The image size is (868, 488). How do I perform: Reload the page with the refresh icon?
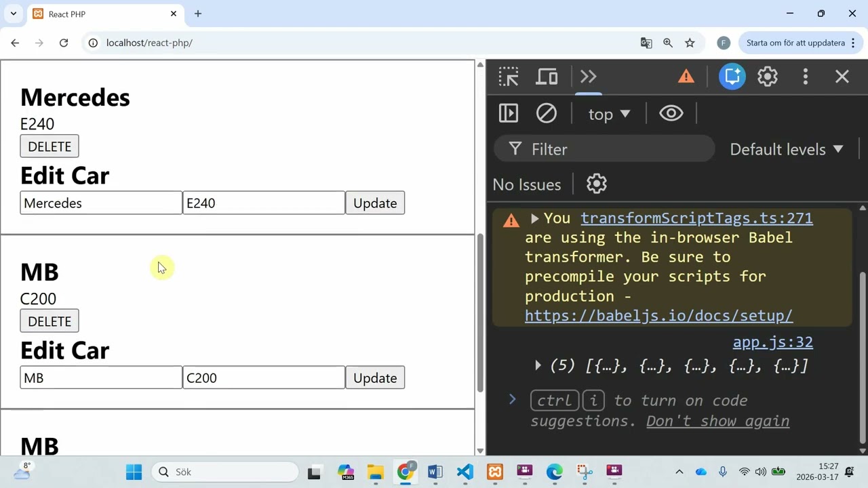point(64,43)
